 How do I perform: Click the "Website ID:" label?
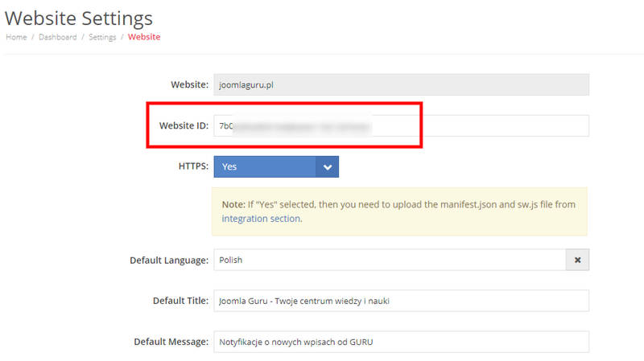(x=184, y=125)
